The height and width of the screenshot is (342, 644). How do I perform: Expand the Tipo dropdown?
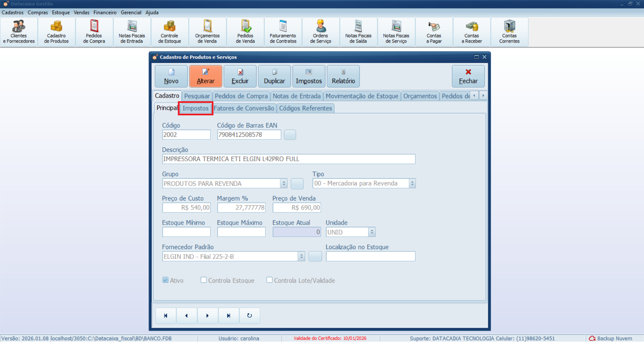(412, 183)
